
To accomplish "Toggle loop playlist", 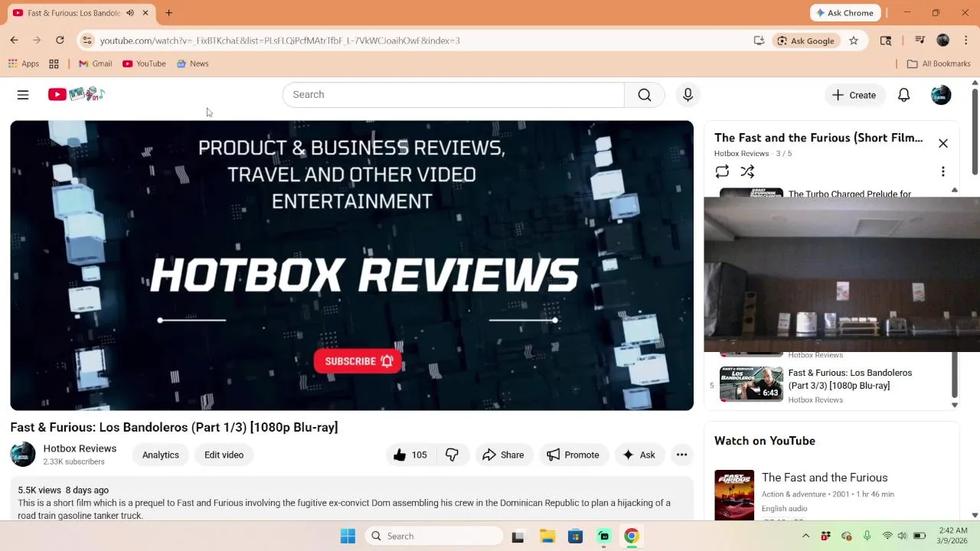I will point(722,171).
